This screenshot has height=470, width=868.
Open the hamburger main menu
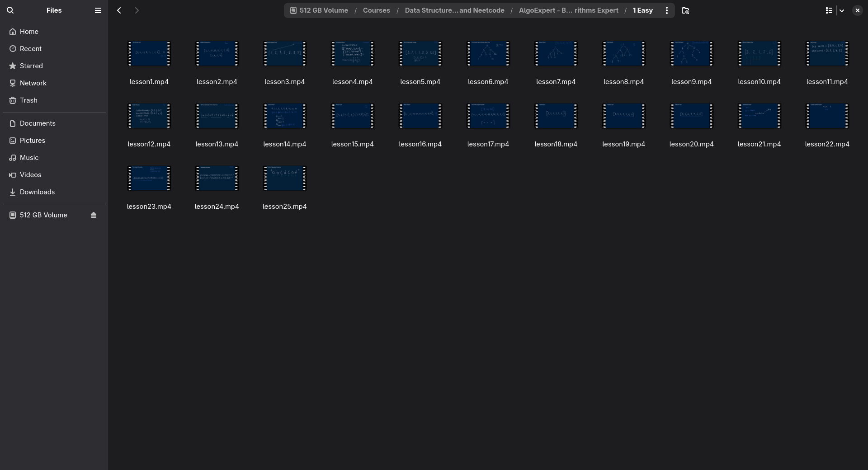pyautogui.click(x=98, y=10)
